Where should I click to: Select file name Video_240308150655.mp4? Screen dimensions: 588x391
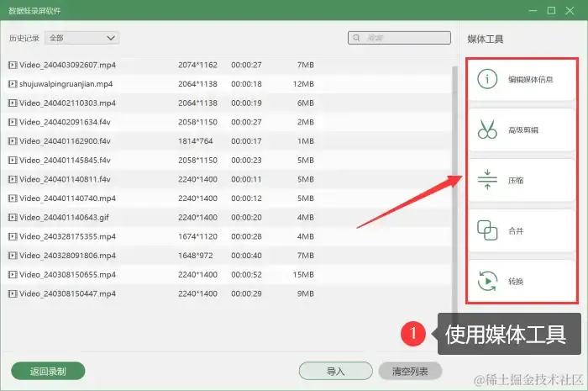(67, 275)
